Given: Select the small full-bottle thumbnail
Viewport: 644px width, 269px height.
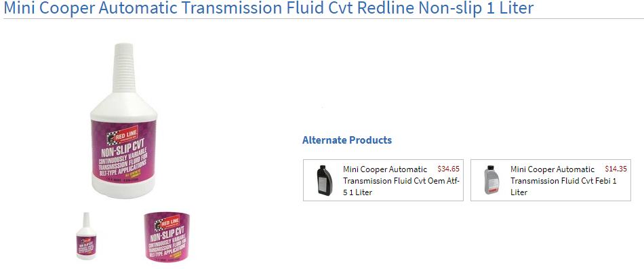Looking at the screenshot, I should pyautogui.click(x=86, y=236).
